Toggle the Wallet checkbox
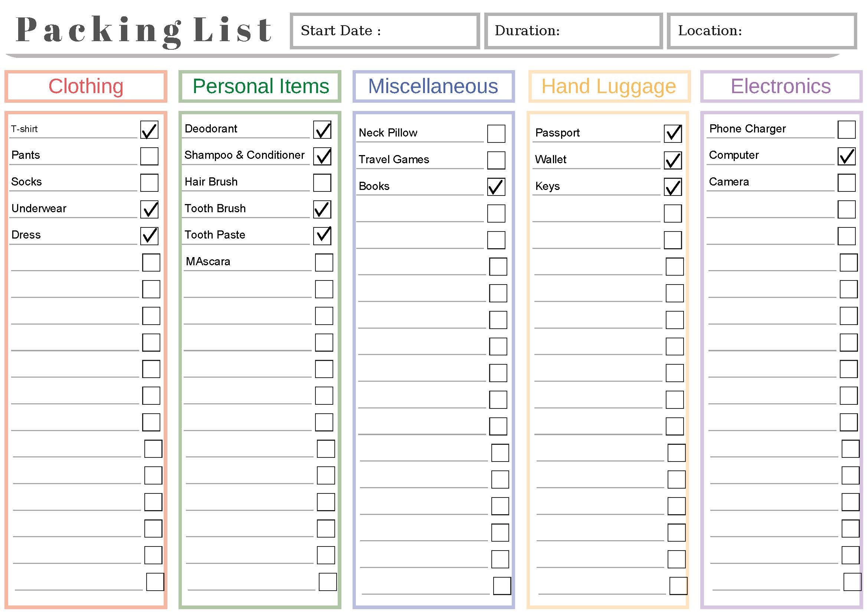The width and height of the screenshot is (868, 614). (673, 160)
